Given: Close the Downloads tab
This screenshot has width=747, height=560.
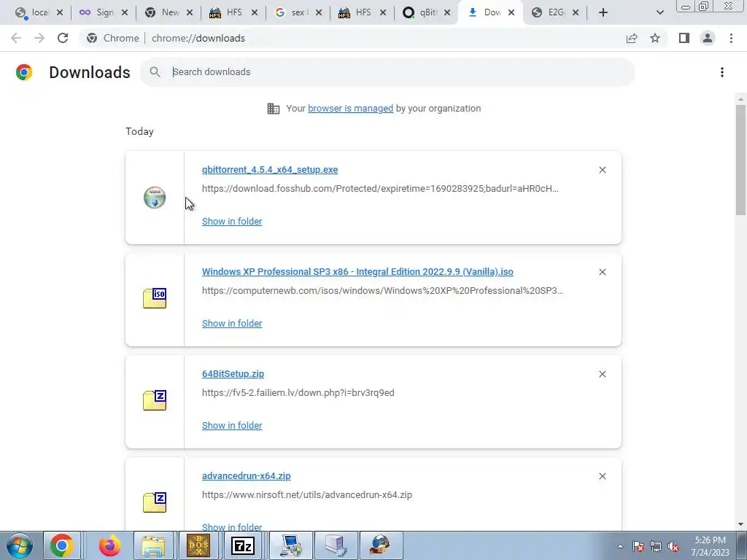Looking at the screenshot, I should (x=511, y=12).
